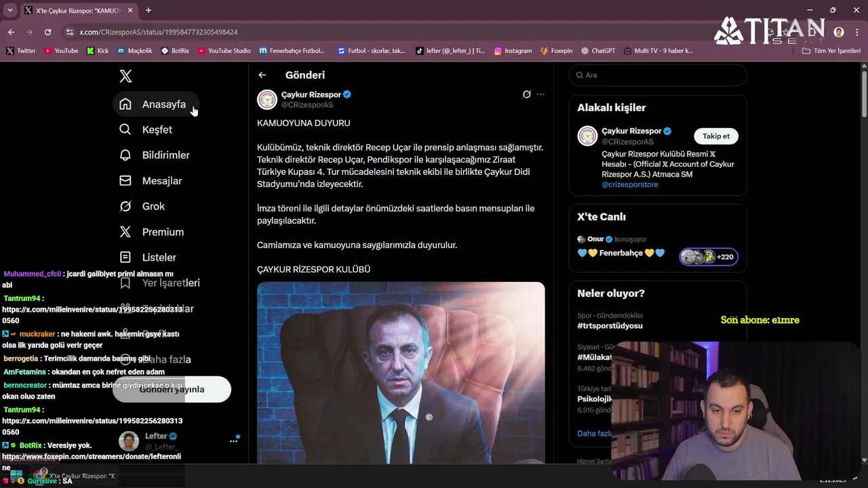Open the post's three-dot more menu
This screenshot has height=488, width=868.
point(540,94)
